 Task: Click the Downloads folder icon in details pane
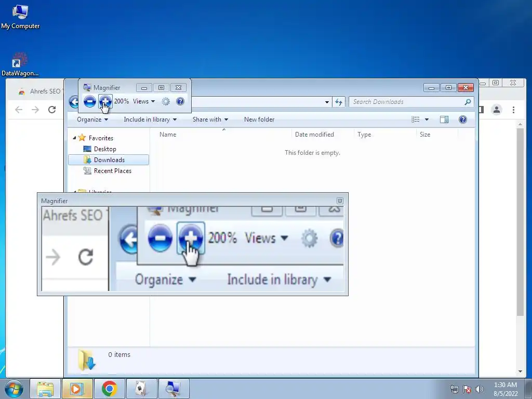[87, 360]
